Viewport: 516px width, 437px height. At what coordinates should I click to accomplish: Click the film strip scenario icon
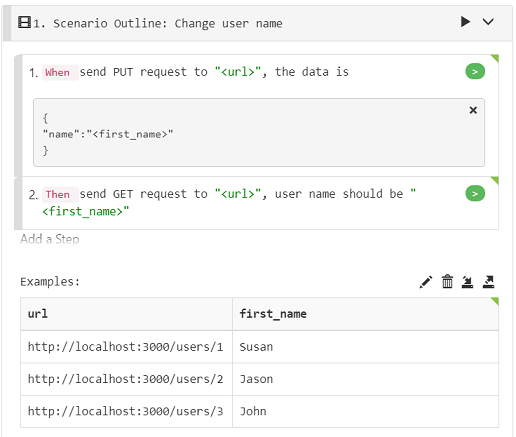click(24, 23)
